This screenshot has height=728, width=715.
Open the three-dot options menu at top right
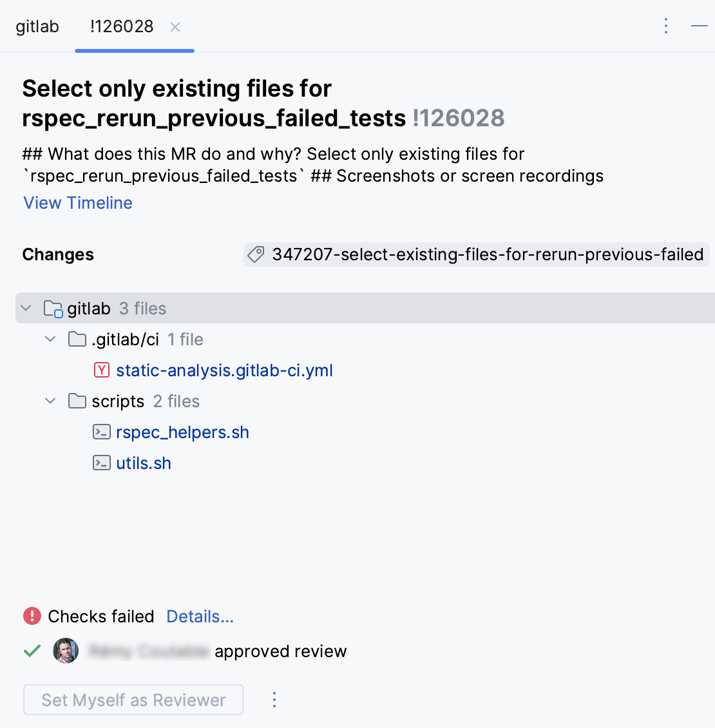pos(665,26)
